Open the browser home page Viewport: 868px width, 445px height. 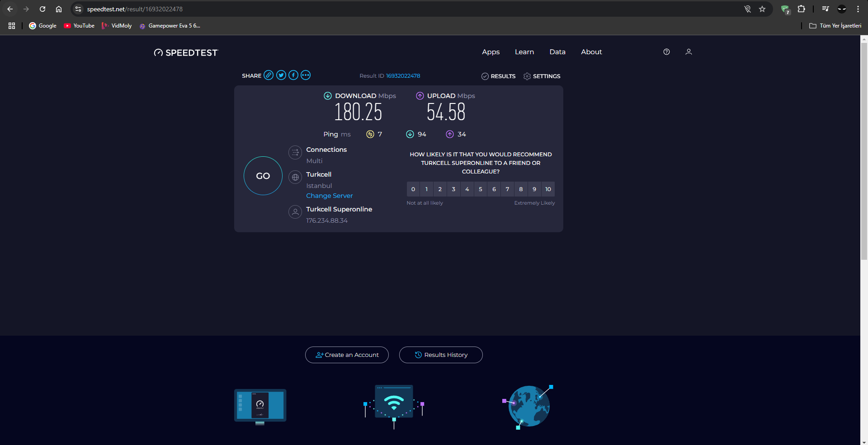pyautogui.click(x=59, y=9)
